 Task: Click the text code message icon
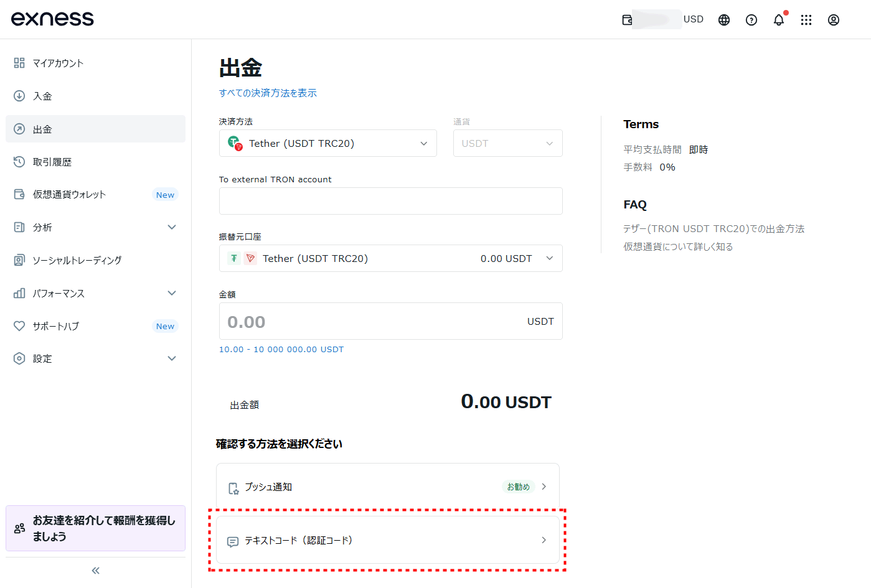coord(233,542)
